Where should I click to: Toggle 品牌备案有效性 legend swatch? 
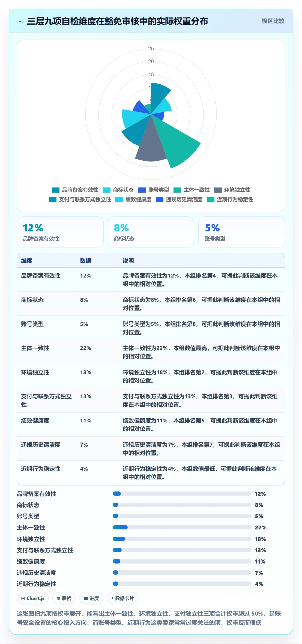(x=55, y=190)
